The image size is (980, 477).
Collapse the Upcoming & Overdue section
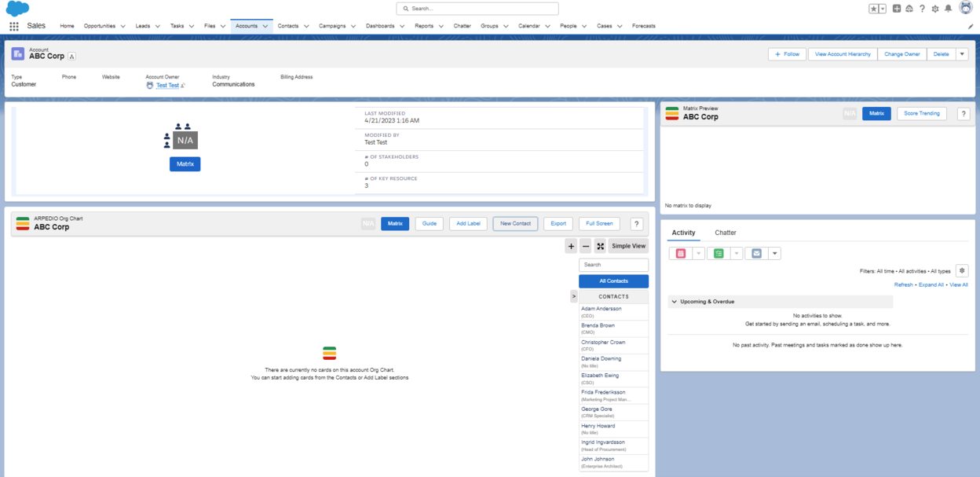tap(675, 302)
